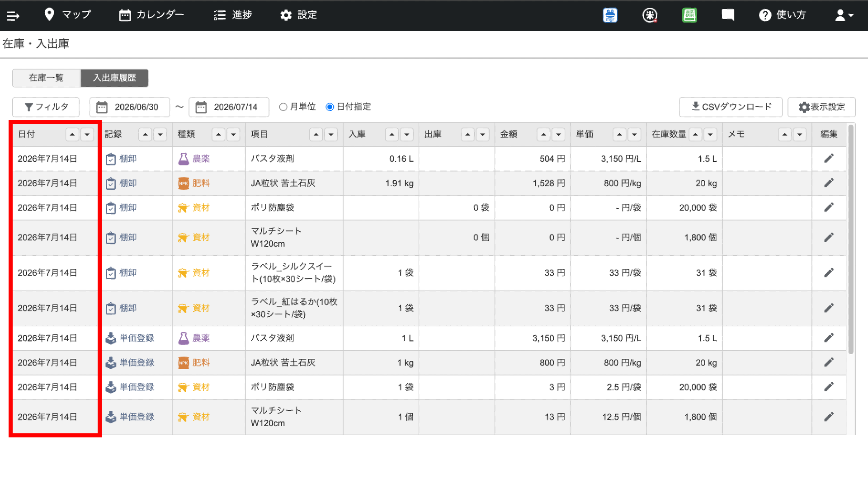Open 表示設定 display settings
The image size is (868, 488).
[821, 107]
